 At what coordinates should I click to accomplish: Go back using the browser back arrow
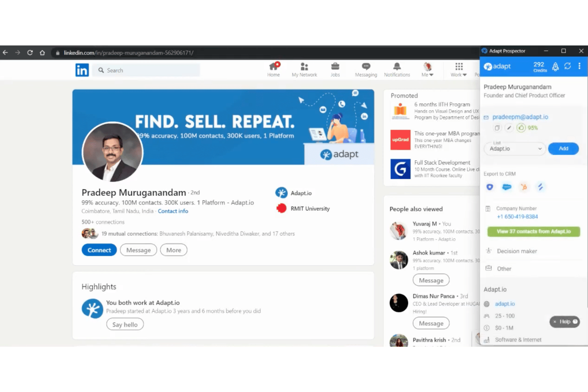pyautogui.click(x=5, y=52)
